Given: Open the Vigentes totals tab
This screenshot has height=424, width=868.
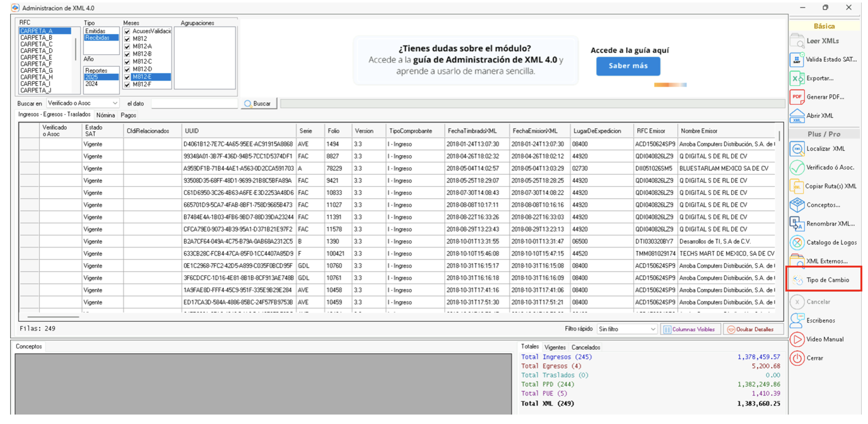Looking at the screenshot, I should (554, 347).
